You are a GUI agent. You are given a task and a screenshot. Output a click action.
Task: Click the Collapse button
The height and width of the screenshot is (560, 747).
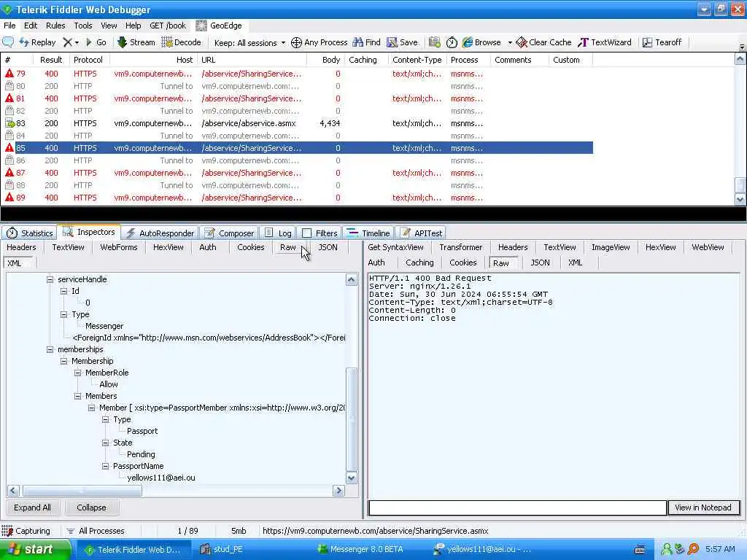point(91,507)
